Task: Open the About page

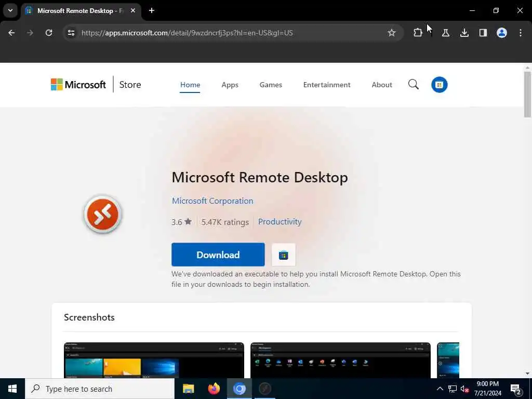Action: [382, 85]
